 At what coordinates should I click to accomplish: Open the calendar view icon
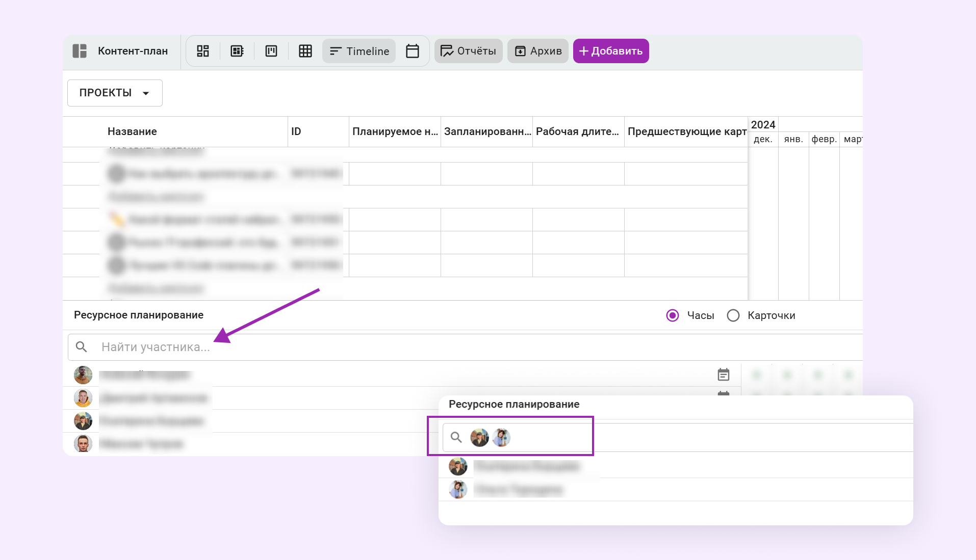[x=413, y=51]
